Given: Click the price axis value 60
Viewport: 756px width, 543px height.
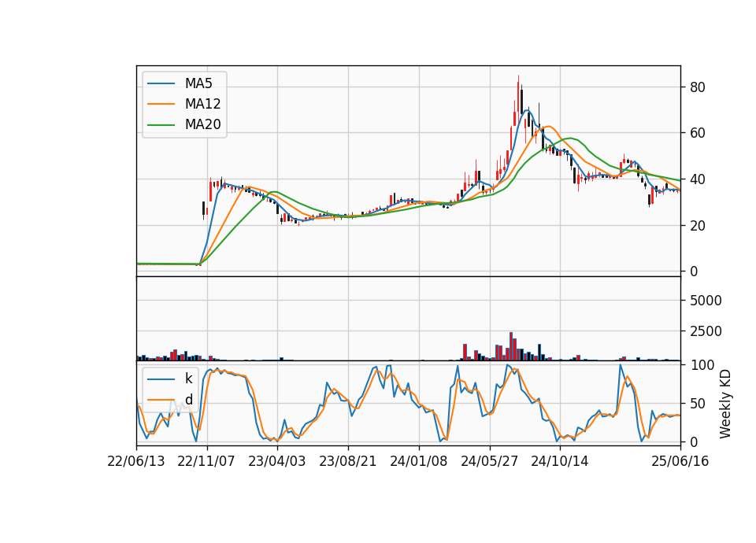Looking at the screenshot, I should tap(697, 133).
